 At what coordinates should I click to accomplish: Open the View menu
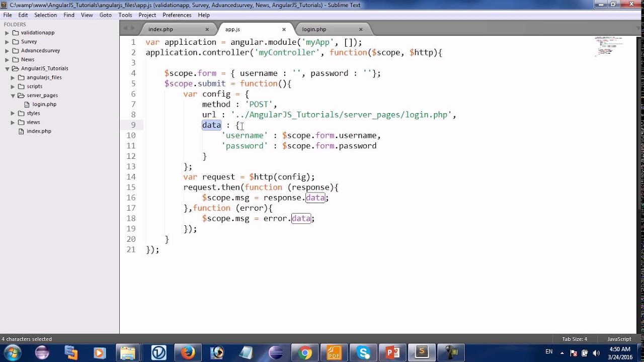[87, 15]
